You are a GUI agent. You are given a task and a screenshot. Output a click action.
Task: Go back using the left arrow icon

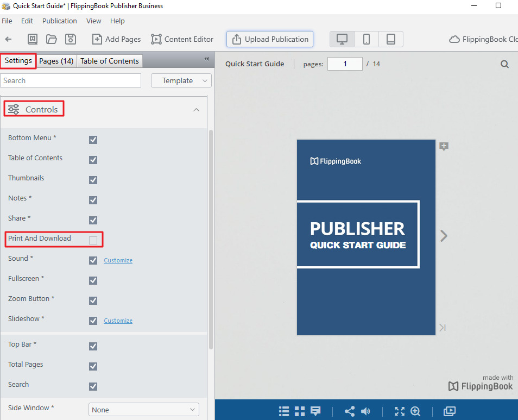pyautogui.click(x=9, y=39)
